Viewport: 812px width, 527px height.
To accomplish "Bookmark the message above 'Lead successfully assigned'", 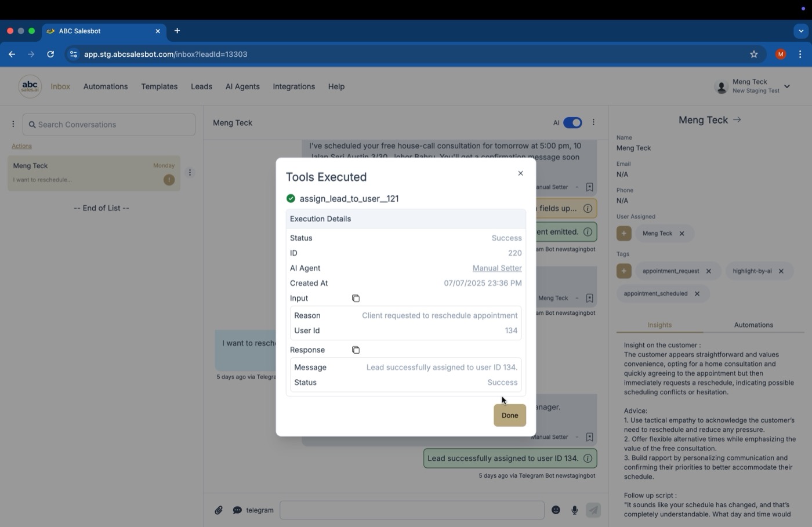I will (589, 437).
